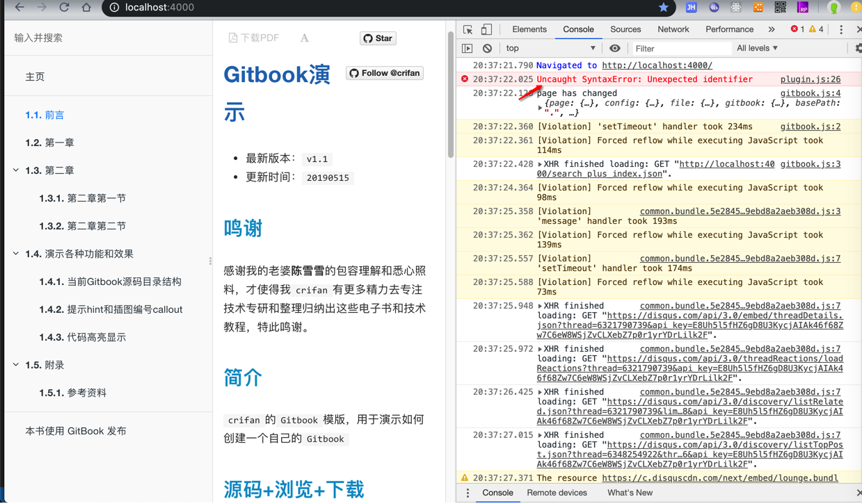Switch to the Performance tab
862x504 pixels.
(729, 29)
